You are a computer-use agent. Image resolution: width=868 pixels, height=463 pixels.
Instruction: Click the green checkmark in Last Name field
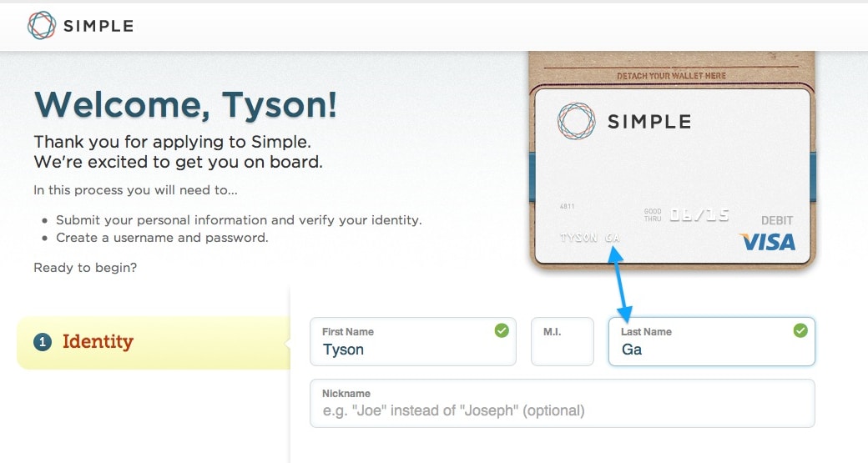(800, 331)
